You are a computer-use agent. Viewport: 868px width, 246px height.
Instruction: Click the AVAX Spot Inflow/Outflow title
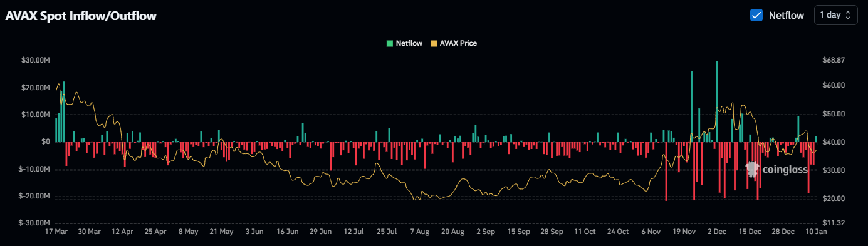click(81, 16)
